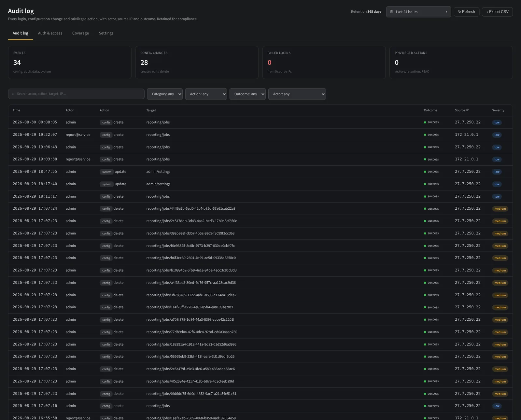This screenshot has width=521, height=420.
Task: Click the system tag in 18:47:55 row
Action: tap(107, 172)
